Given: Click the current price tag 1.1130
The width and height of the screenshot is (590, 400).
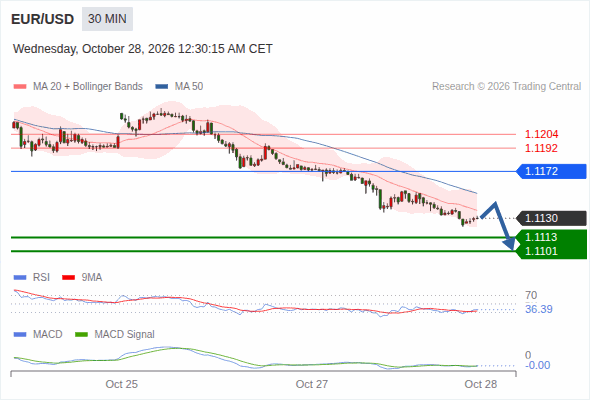Looking at the screenshot, I should (552, 218).
